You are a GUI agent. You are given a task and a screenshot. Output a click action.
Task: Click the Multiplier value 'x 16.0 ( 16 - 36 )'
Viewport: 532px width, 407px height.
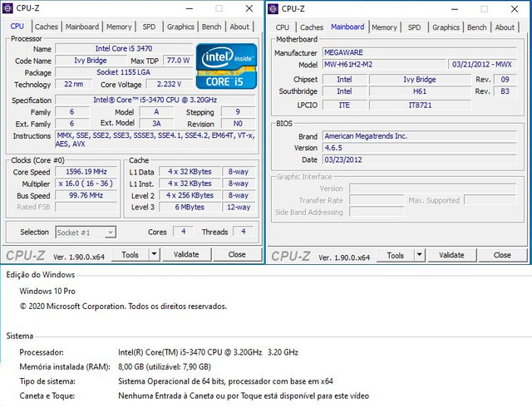(86, 184)
